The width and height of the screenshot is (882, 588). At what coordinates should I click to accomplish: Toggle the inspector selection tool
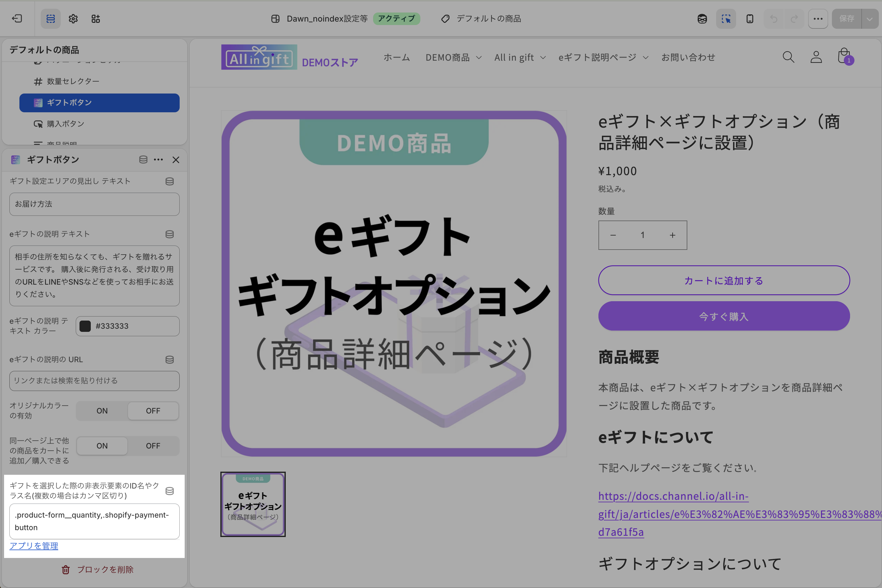[726, 19]
